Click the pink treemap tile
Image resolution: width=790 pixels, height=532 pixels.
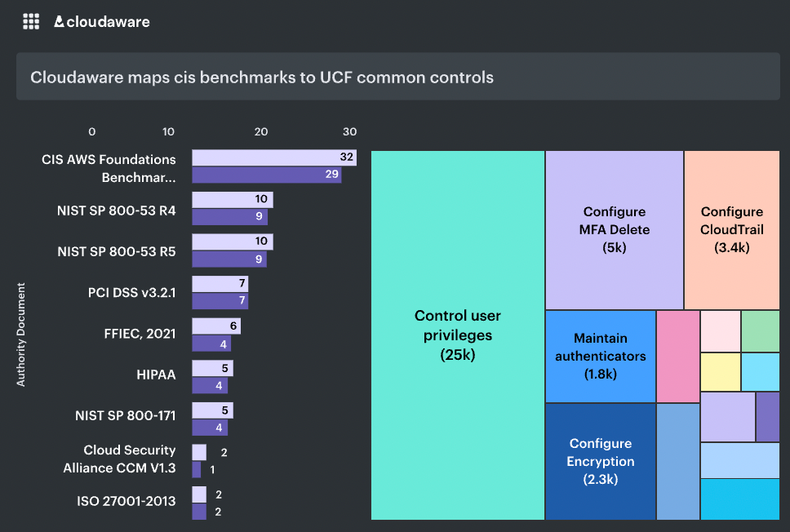point(678,357)
